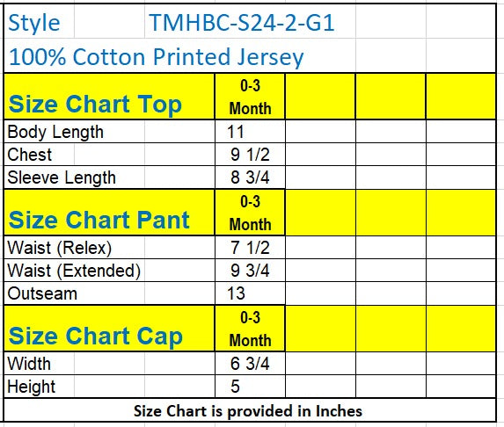This screenshot has width=504, height=427.
Task: Click the Size Chart Pant header
Action: 109,213
